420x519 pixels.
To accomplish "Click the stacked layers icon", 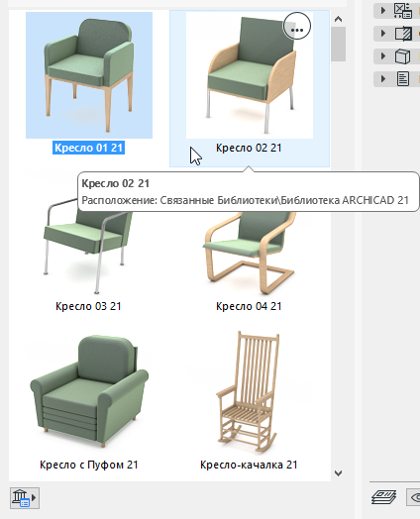I will (384, 497).
